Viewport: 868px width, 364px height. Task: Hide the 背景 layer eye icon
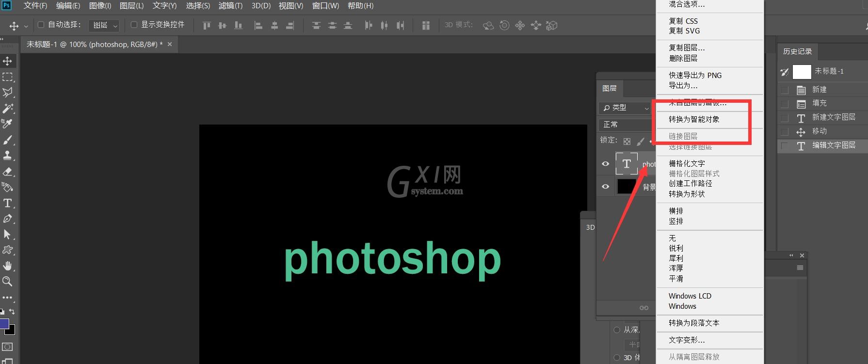606,187
